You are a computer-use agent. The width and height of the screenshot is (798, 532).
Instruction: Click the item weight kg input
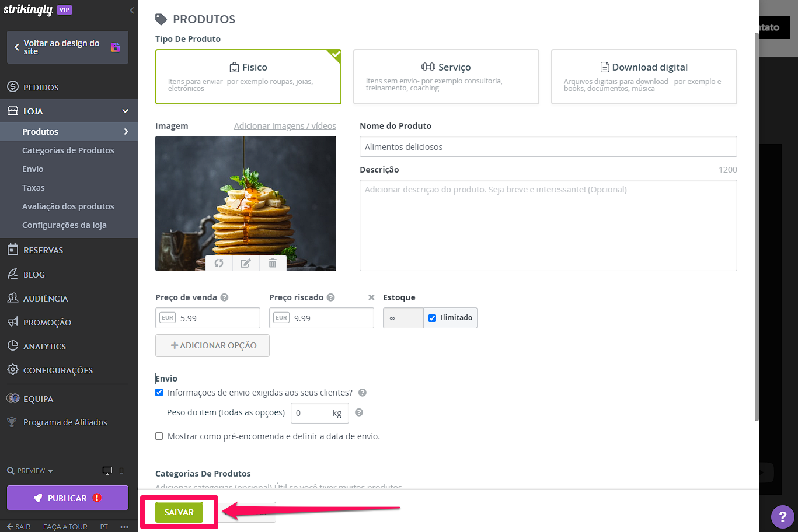[320, 412]
